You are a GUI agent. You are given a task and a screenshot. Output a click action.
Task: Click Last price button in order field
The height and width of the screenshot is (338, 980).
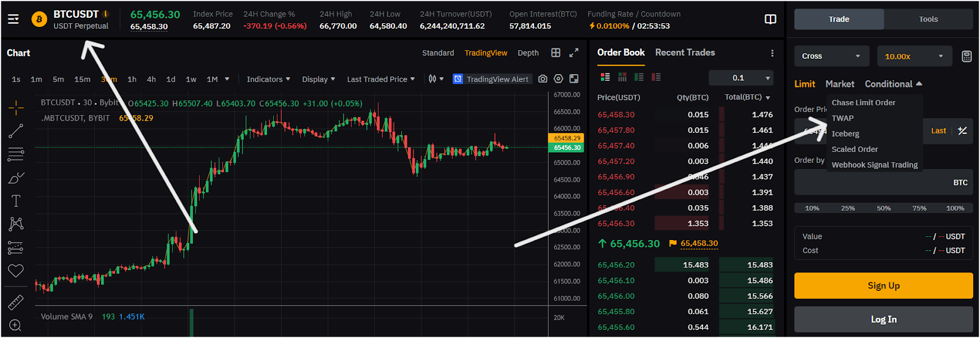click(938, 130)
